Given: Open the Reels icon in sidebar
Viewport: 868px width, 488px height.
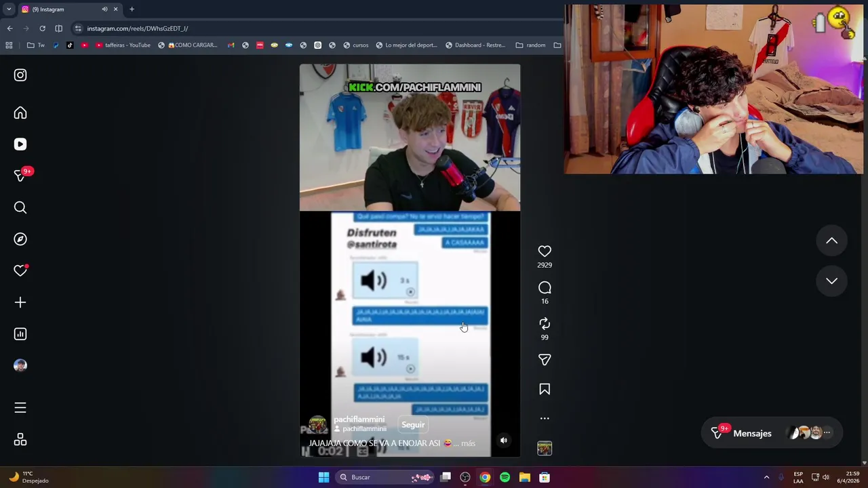Looking at the screenshot, I should point(20,144).
